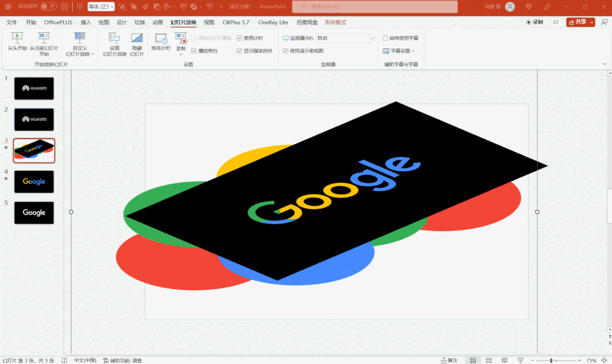Open Set Up Slide Show (设置幻灯片放映)
Image resolution: width=612 pixels, height=364 pixels.
[x=115, y=44]
